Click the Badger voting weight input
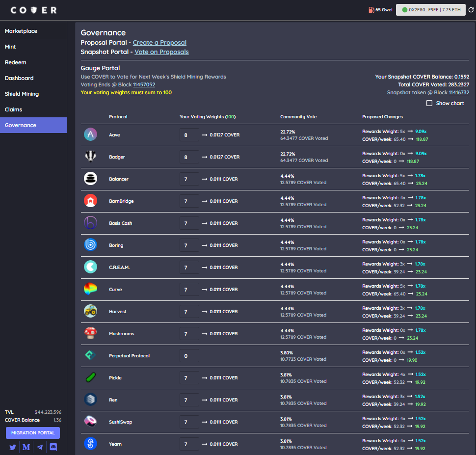The height and width of the screenshot is (455, 476). click(189, 157)
